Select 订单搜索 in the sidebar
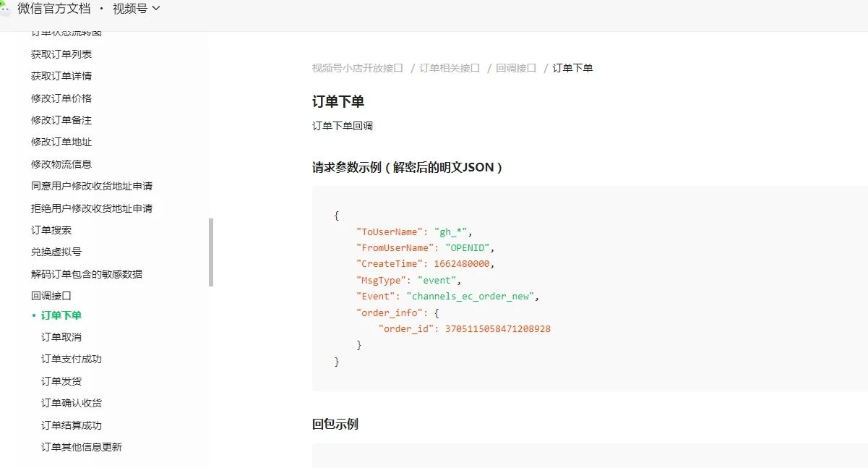868x468 pixels. [x=51, y=230]
